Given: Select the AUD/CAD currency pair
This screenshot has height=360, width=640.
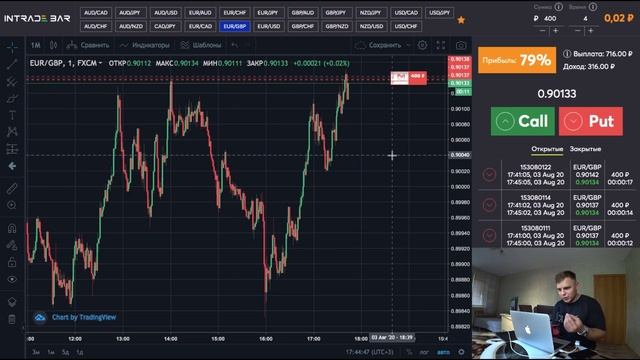Looking at the screenshot, I should coord(96,13).
